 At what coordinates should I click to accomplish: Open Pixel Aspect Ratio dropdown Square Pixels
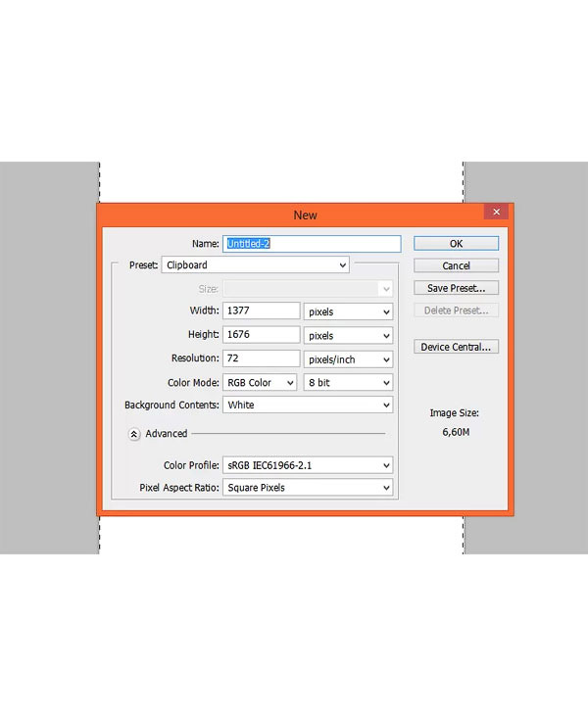308,487
